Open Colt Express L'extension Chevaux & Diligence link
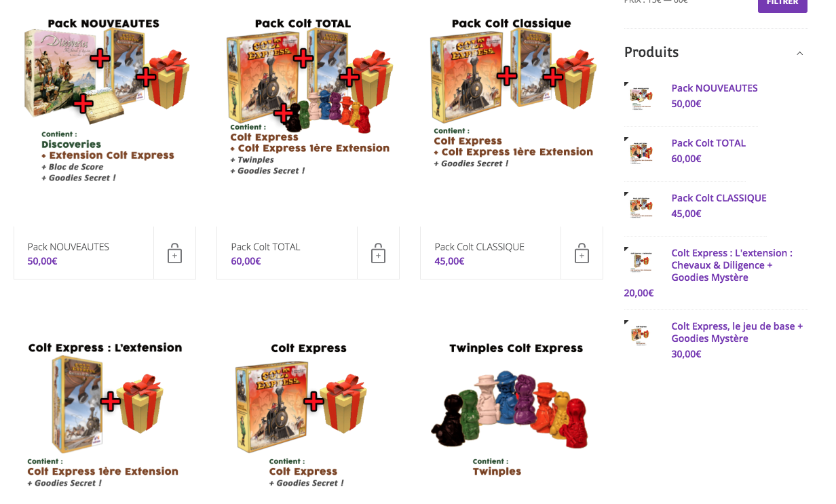This screenshot has width=836, height=504. [732, 265]
